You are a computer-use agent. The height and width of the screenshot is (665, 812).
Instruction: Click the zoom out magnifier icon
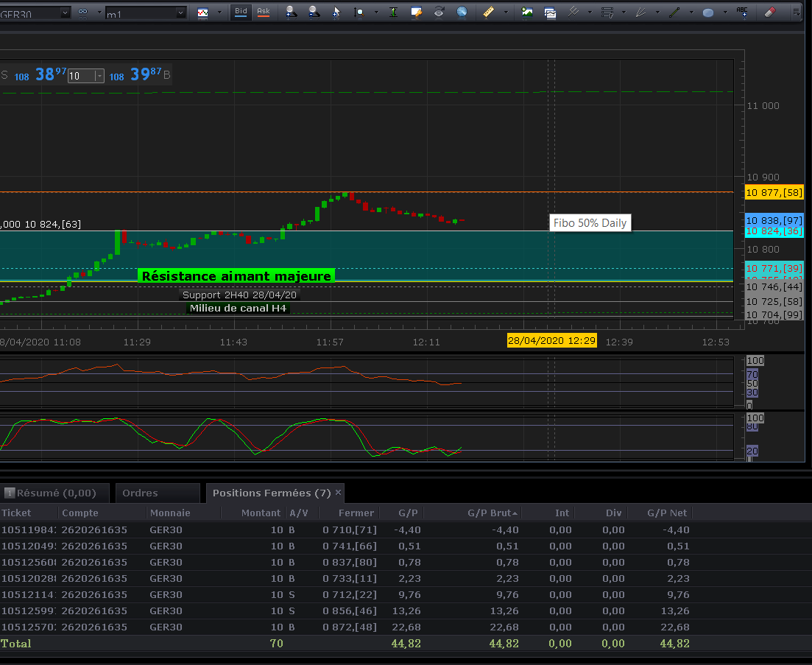[x=314, y=12]
